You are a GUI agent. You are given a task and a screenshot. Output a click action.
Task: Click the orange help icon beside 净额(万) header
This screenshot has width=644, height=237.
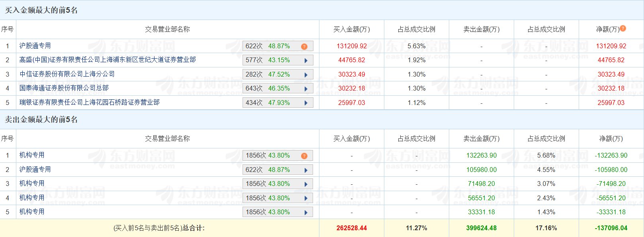[623, 28]
